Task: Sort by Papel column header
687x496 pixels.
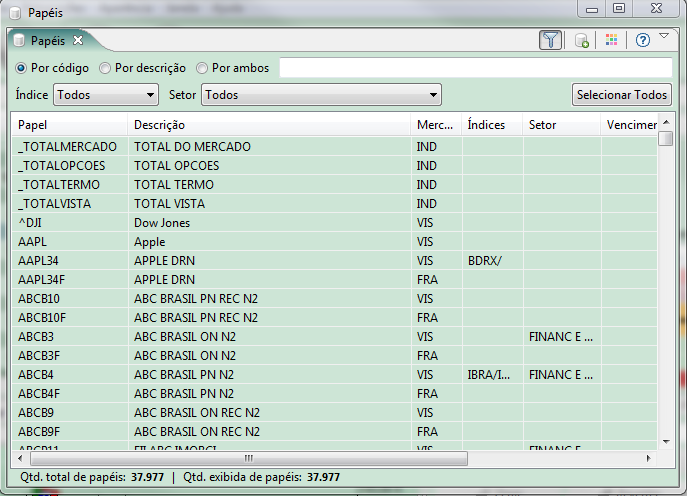Action: point(69,125)
